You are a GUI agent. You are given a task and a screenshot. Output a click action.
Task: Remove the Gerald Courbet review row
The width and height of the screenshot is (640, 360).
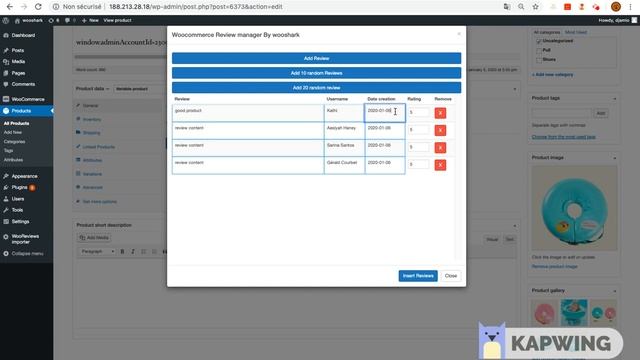(440, 165)
